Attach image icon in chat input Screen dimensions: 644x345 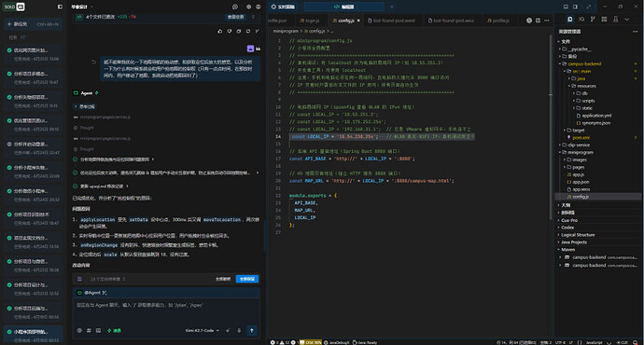coord(98,330)
